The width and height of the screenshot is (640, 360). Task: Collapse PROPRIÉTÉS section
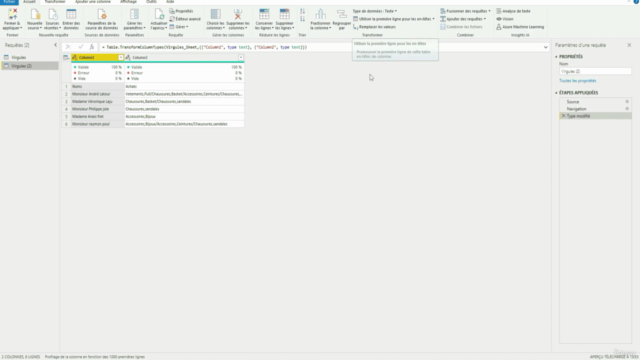tap(556, 57)
